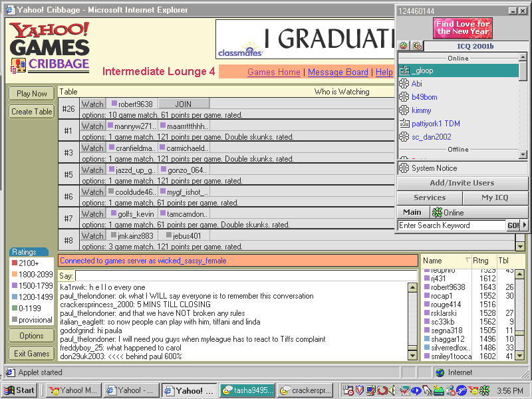Screen dimensions: 532x399
Task: Open the Message Board link
Action: [338, 72]
